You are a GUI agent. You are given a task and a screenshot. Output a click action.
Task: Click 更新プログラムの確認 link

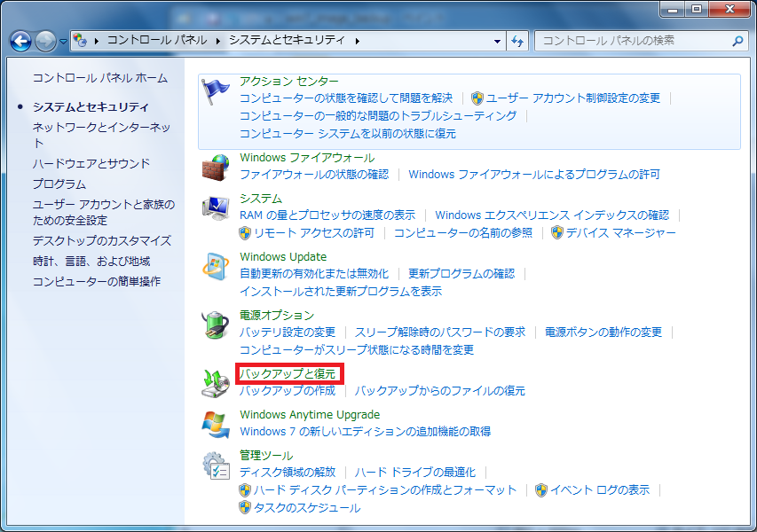[462, 274]
